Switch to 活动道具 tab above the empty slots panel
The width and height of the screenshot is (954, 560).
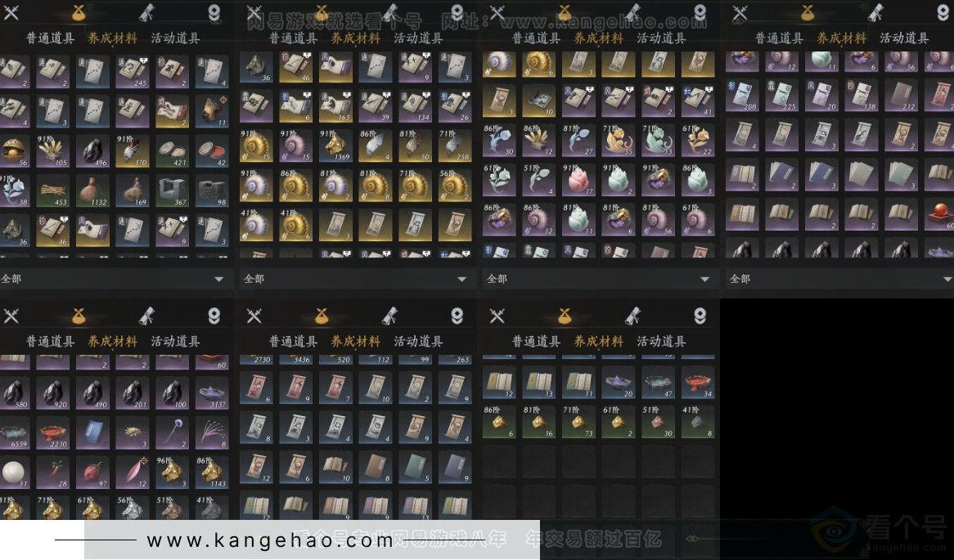[660, 341]
